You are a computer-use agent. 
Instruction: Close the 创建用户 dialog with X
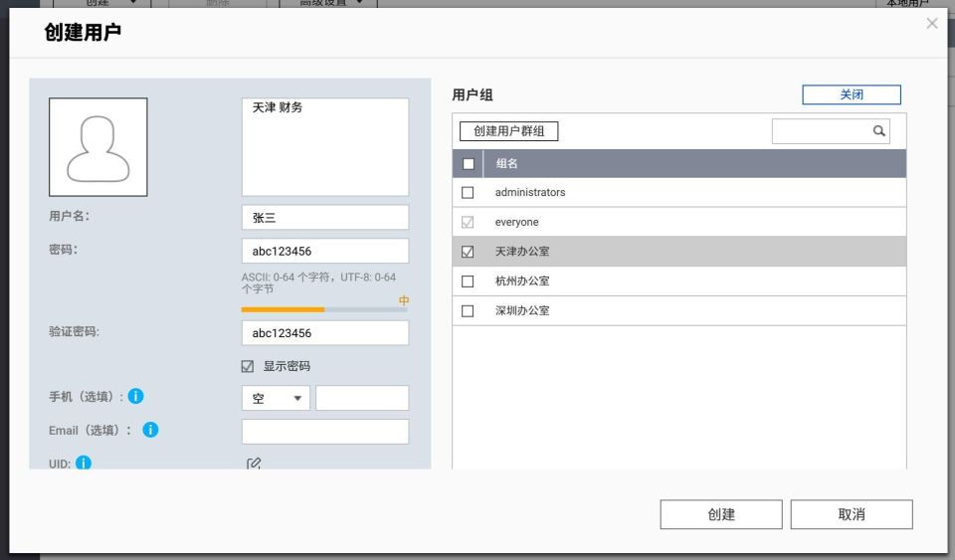[932, 23]
